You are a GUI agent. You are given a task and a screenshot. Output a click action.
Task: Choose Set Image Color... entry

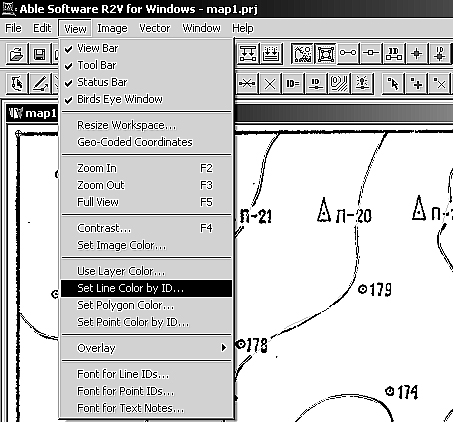tap(147, 245)
